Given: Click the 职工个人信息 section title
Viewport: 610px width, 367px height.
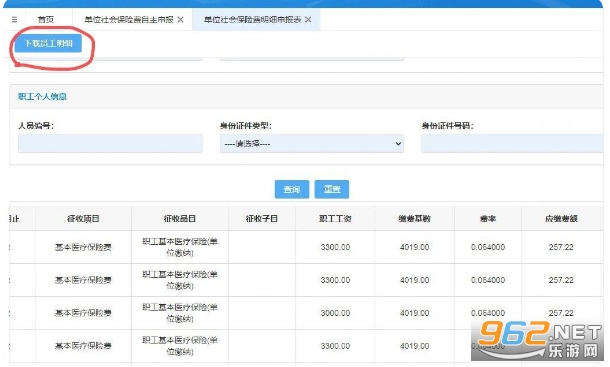Looking at the screenshot, I should (x=42, y=97).
